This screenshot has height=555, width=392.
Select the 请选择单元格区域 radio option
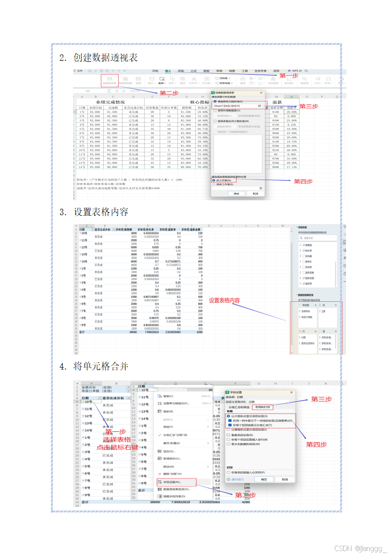tap(215, 101)
